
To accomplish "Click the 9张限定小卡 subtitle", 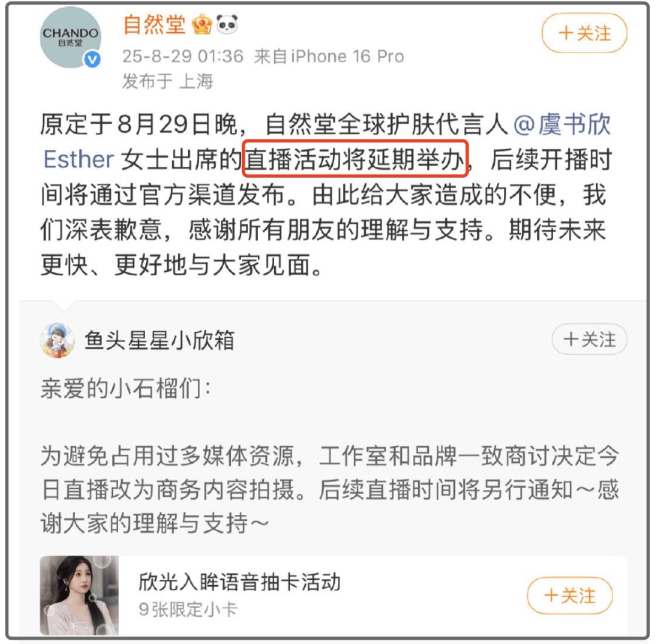I will coord(188,610).
